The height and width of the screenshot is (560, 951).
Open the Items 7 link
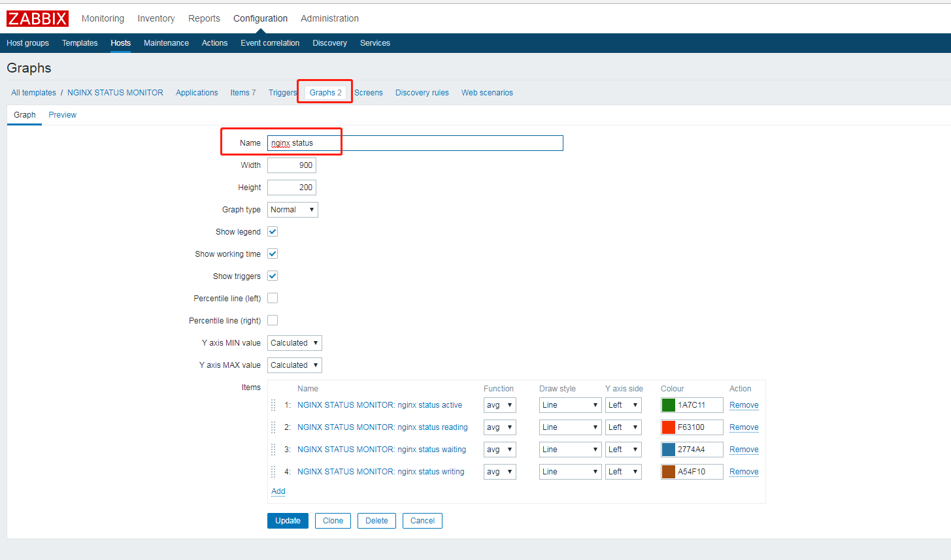coord(243,93)
